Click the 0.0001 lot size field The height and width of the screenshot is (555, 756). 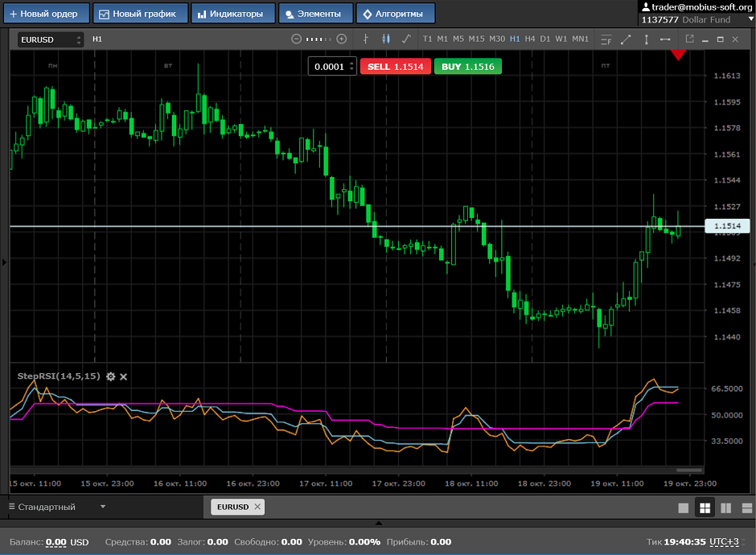[x=328, y=67]
